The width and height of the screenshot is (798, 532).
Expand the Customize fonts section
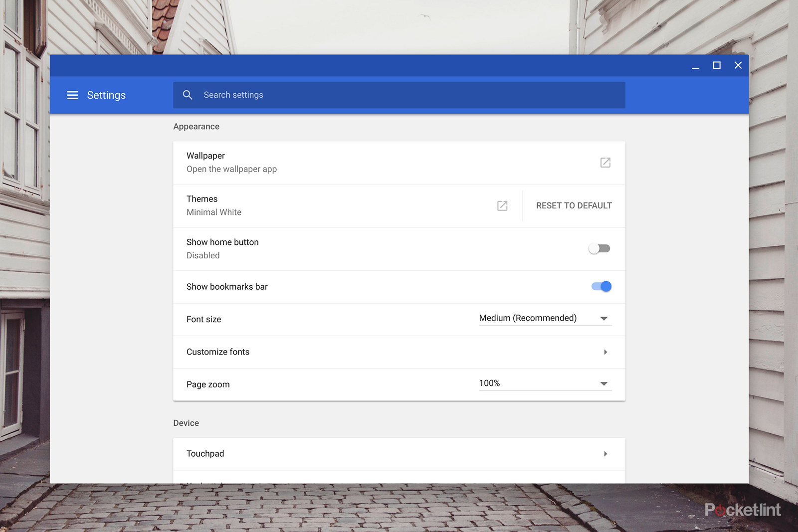point(218,352)
